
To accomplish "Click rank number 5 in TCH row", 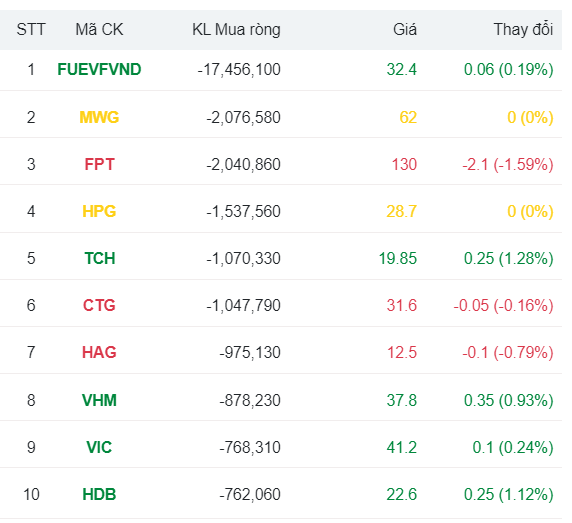I will click(31, 258).
